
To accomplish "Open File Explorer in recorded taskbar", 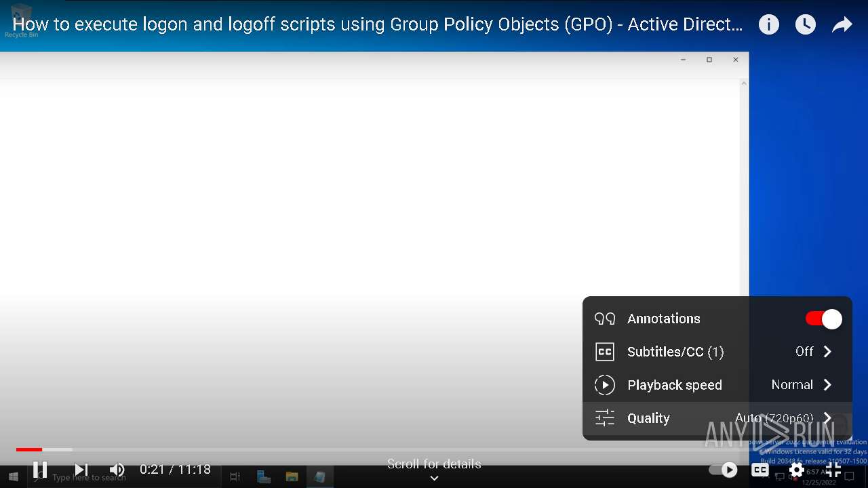I will [x=292, y=477].
